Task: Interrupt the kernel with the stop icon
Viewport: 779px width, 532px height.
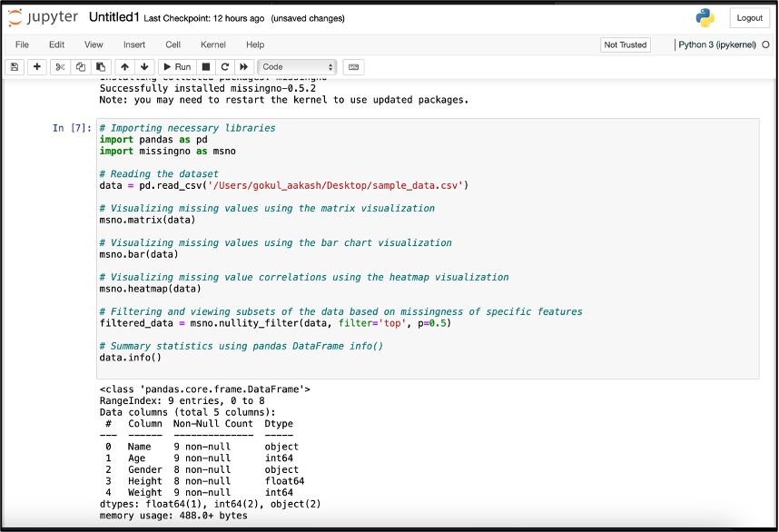Action: [206, 66]
